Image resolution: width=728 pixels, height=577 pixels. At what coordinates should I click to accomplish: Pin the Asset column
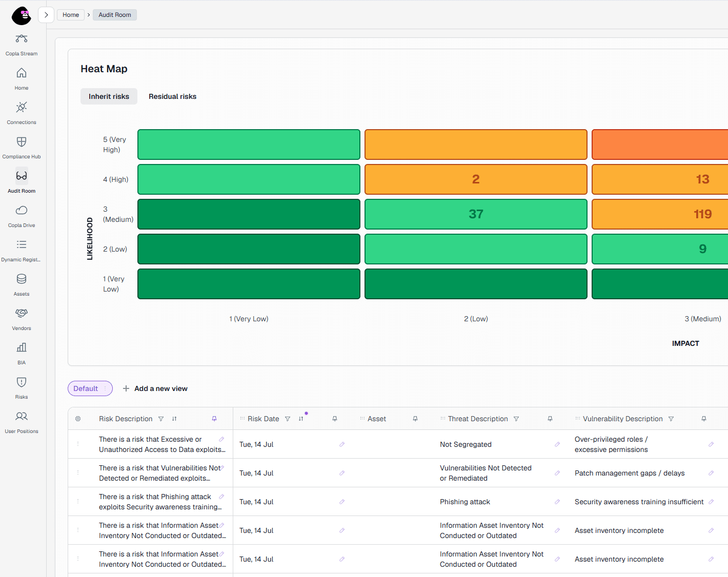pyautogui.click(x=415, y=419)
